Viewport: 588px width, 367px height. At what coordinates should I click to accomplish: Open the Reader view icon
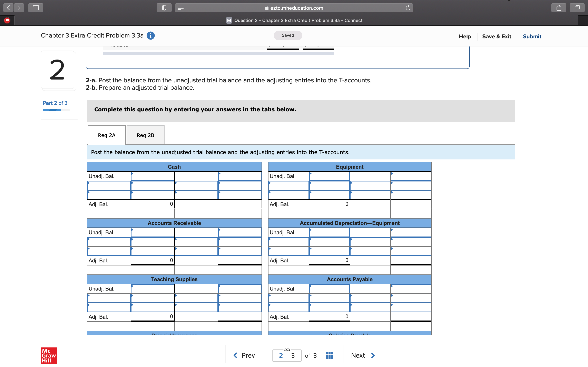(x=180, y=8)
